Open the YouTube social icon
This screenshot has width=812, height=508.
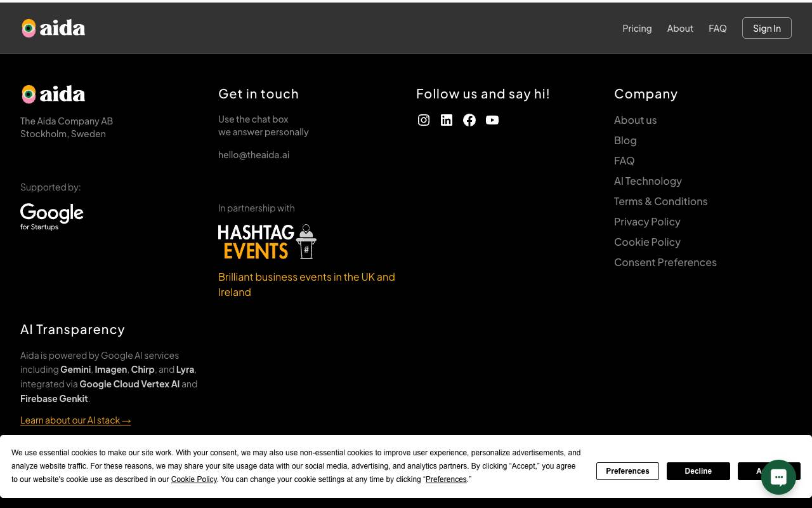coord(492,120)
